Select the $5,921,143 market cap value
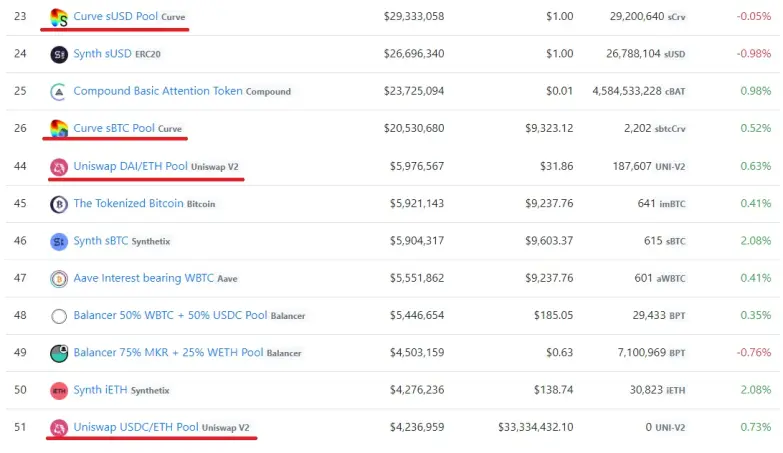The width and height of the screenshot is (783, 453). [x=417, y=203]
